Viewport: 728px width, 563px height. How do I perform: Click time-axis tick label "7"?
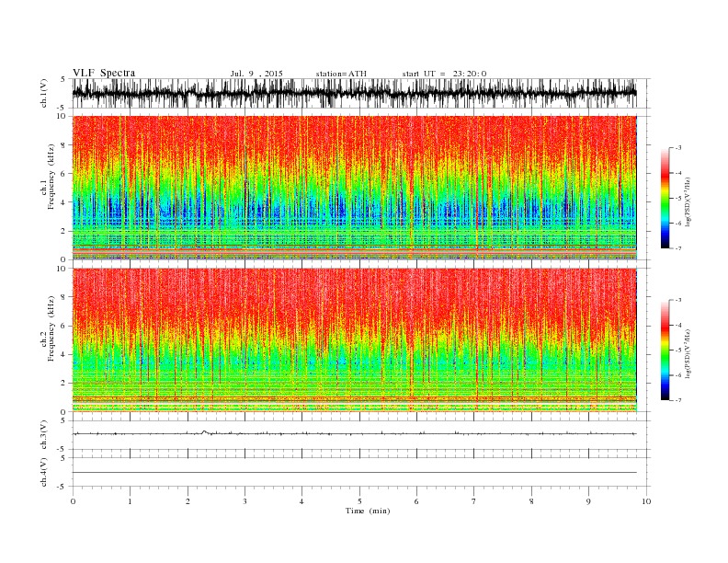click(473, 501)
